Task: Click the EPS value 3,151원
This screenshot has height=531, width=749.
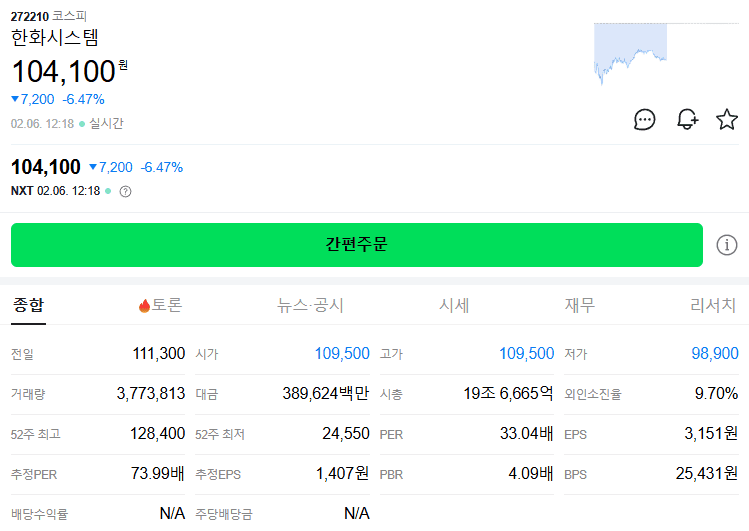Action: click(x=711, y=434)
